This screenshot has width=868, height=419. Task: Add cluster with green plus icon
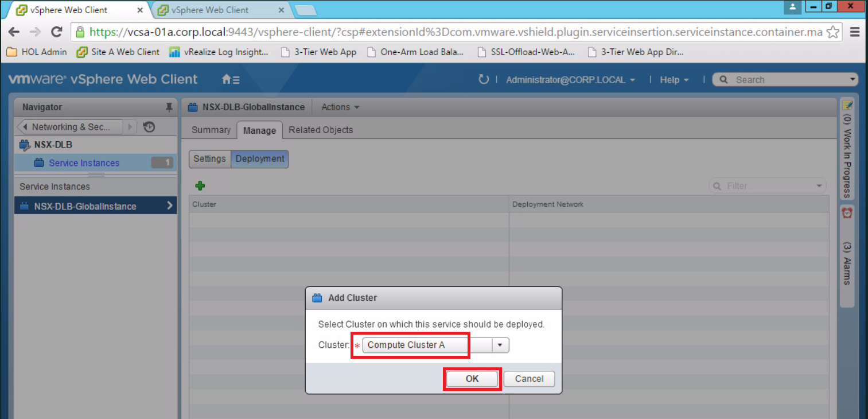(200, 185)
